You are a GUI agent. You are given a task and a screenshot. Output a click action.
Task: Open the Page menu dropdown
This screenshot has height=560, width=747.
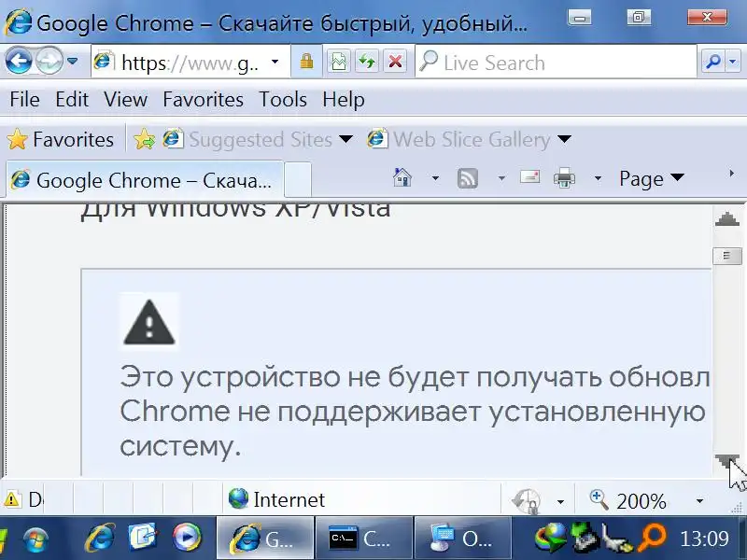pyautogui.click(x=652, y=179)
